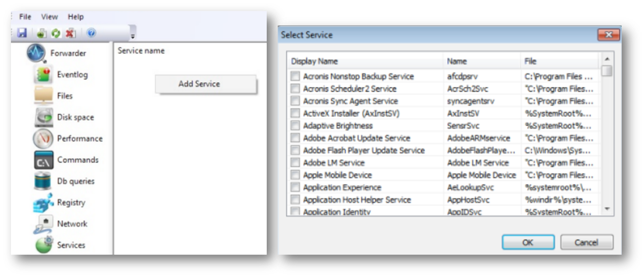Open the File menu
This screenshot has width=644, height=277.
coord(25,17)
